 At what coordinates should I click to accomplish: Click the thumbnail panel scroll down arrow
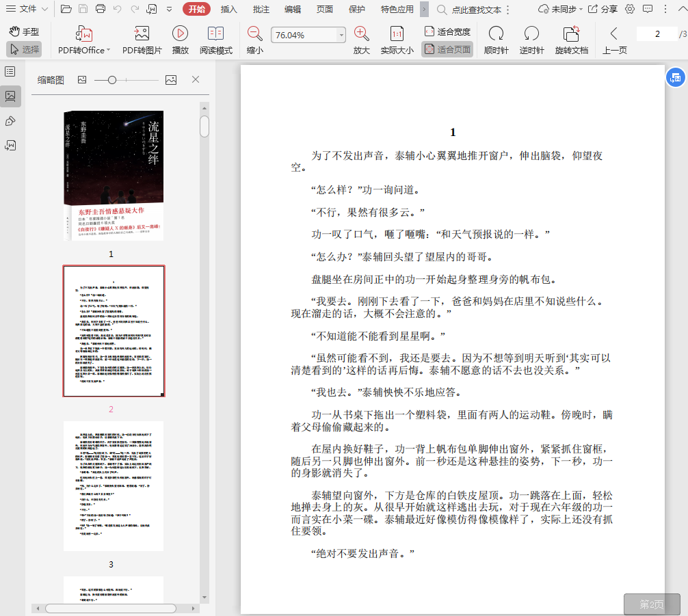tap(204, 597)
